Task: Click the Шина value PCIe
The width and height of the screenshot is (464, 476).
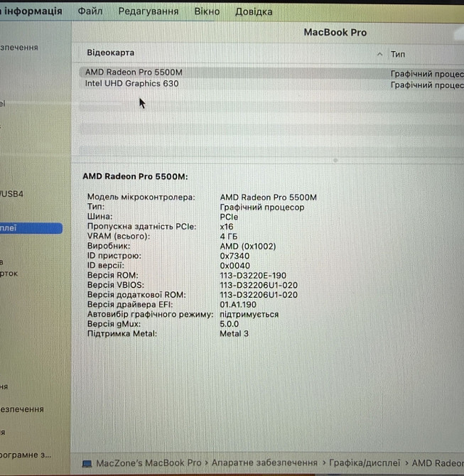Action: (229, 217)
